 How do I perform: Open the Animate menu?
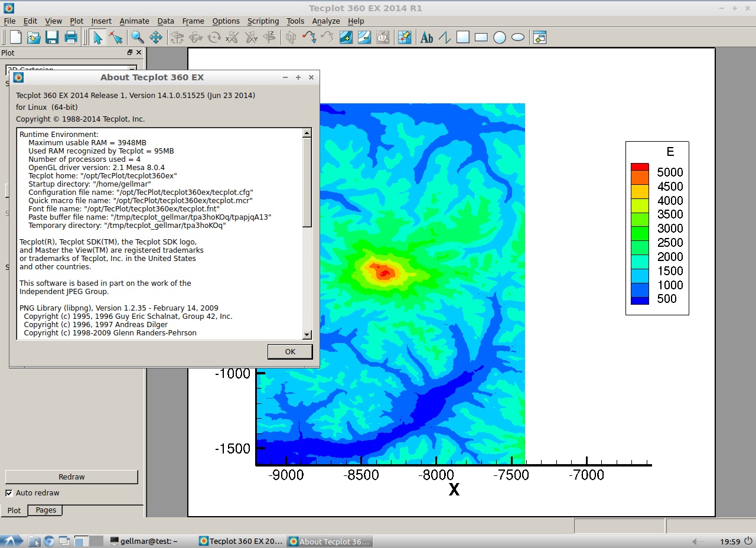[134, 21]
